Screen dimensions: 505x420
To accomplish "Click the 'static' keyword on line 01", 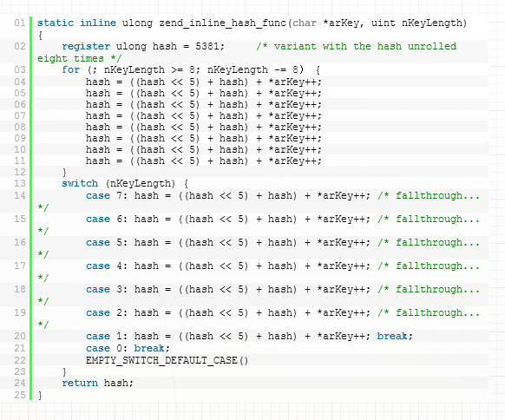I will tap(56, 23).
